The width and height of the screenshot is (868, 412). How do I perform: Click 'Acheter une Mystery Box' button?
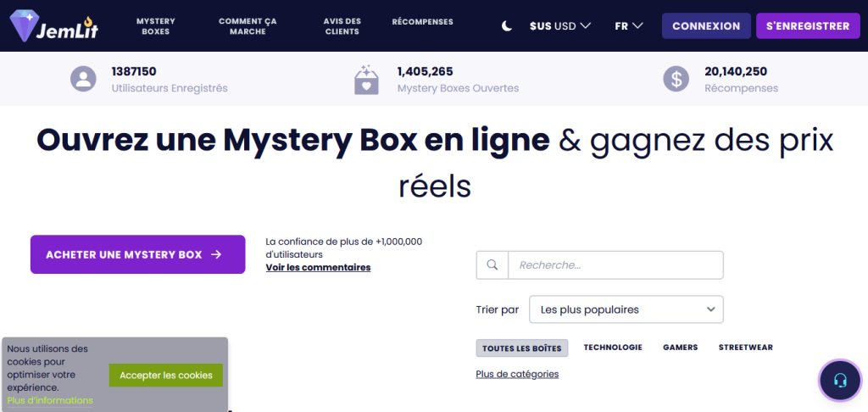[x=137, y=254]
